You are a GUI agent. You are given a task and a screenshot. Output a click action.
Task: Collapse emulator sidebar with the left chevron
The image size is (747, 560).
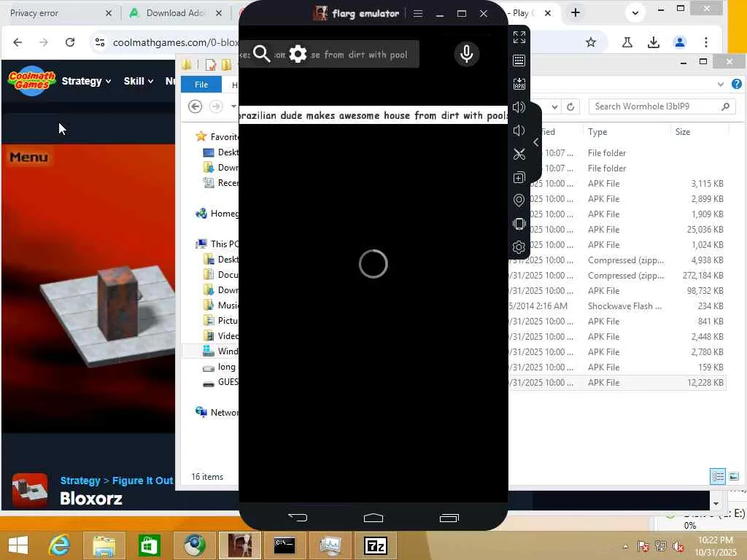[536, 142]
